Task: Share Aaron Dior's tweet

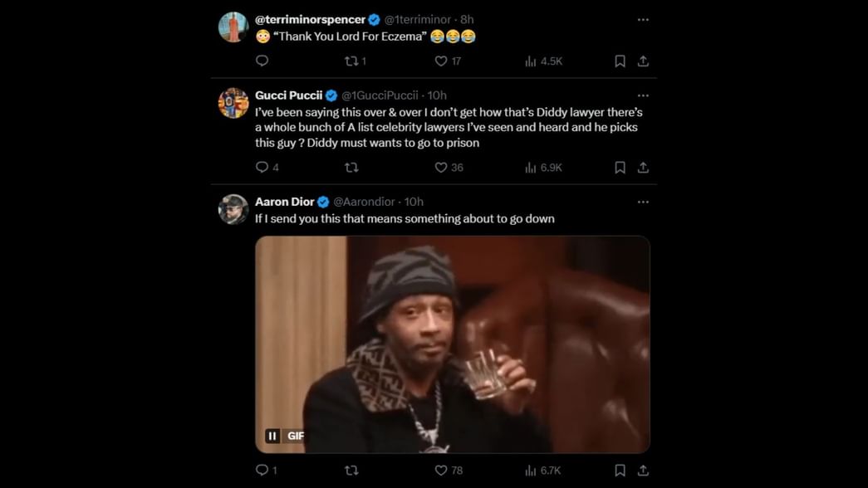Action: click(x=643, y=470)
